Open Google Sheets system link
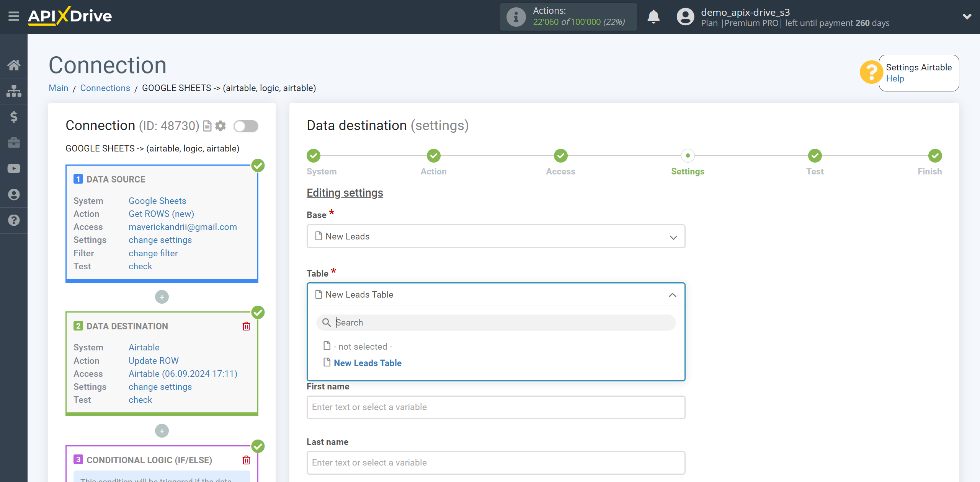 coord(157,201)
